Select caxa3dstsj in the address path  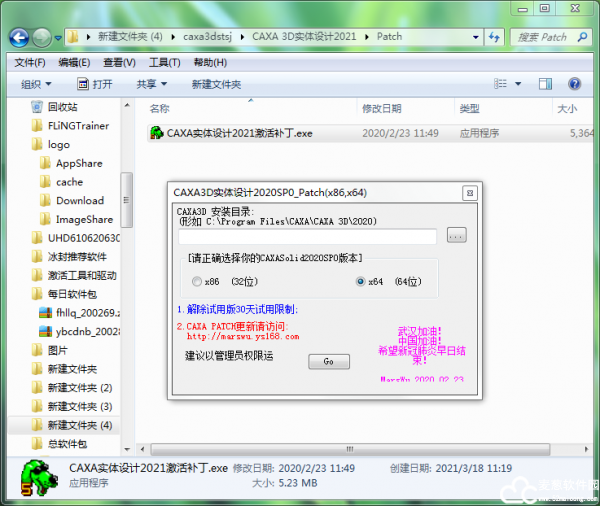(x=207, y=37)
